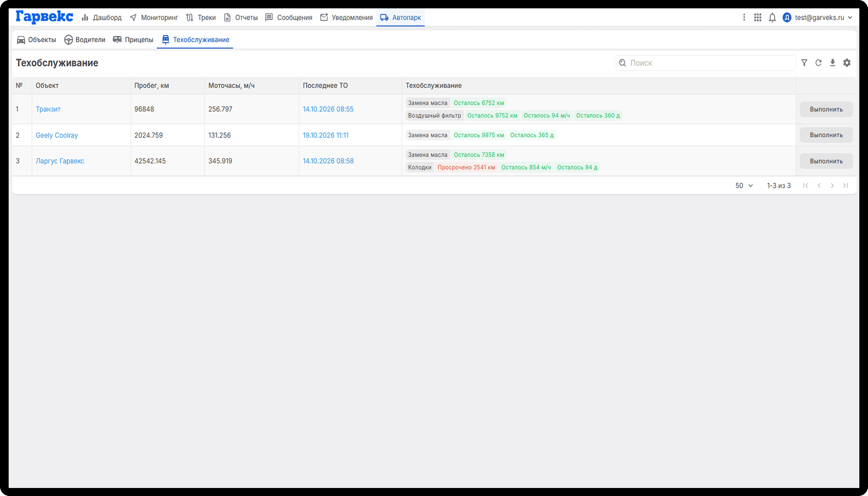Viewport: 868px width, 496px height.
Task: Open the apps grid icon
Action: pyautogui.click(x=757, y=17)
